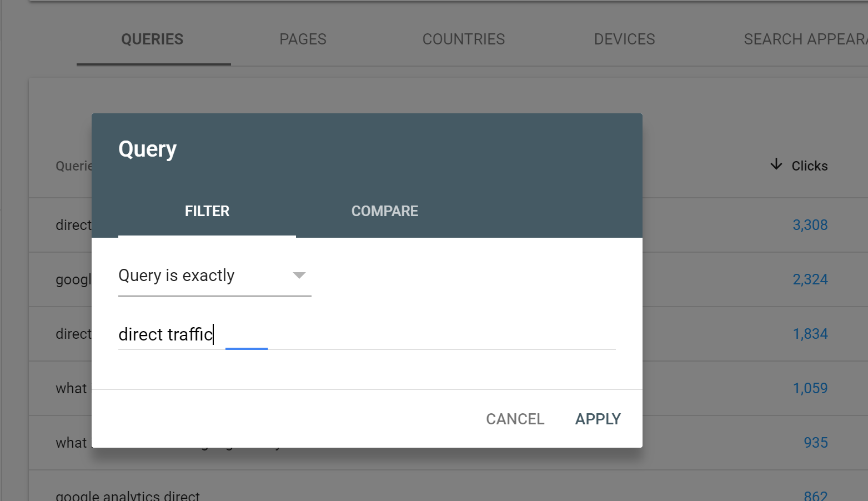Select the FILTER tab in Query dialog
The height and width of the screenshot is (501, 868).
tap(207, 211)
